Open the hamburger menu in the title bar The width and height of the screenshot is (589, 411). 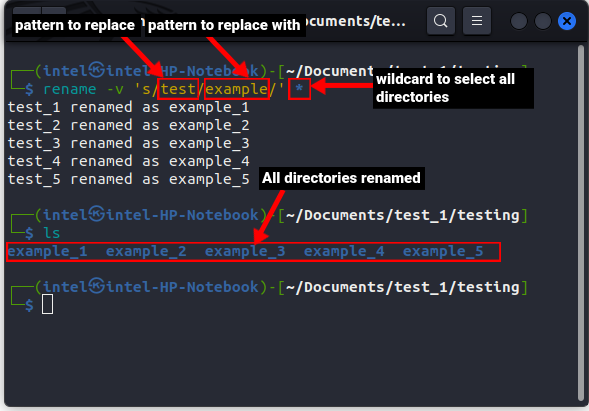click(477, 21)
